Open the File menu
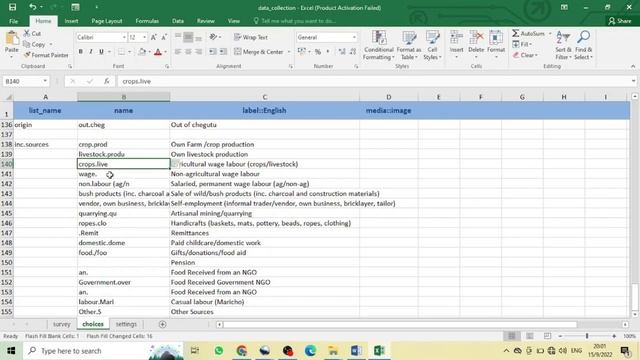 [13, 21]
